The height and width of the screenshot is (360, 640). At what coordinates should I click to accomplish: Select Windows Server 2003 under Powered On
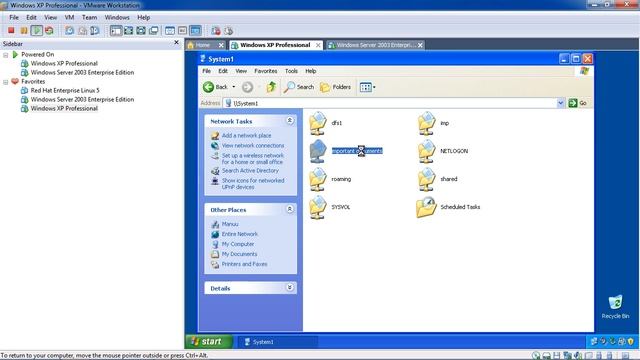pos(82,73)
